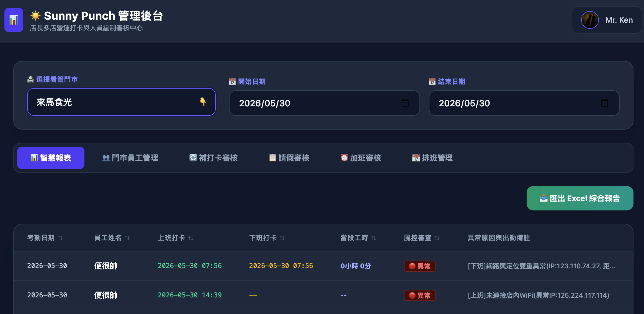Click 異常 badge in the 07:56 clock-in row

click(x=420, y=266)
